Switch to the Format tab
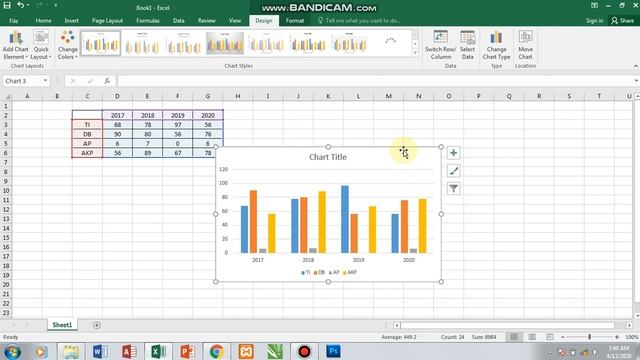This screenshot has height=360, width=640. pos(295,20)
